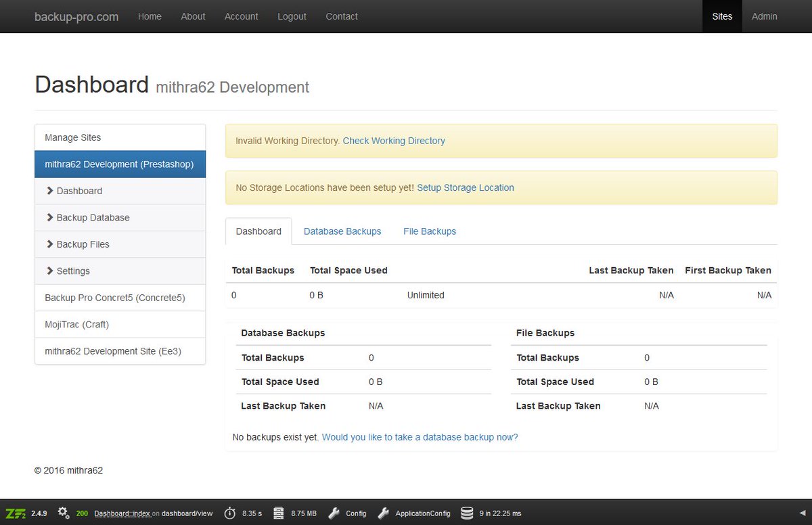Click the wrench icon beside Config
This screenshot has height=525, width=812.
pos(334,513)
